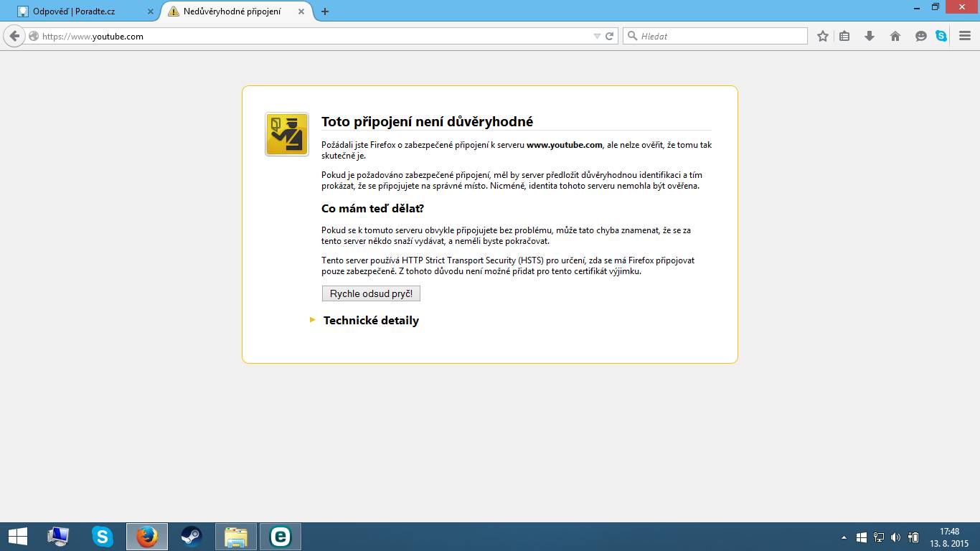The height and width of the screenshot is (551, 980).
Task: Open the volume speaker tray icon
Action: pyautogui.click(x=895, y=537)
